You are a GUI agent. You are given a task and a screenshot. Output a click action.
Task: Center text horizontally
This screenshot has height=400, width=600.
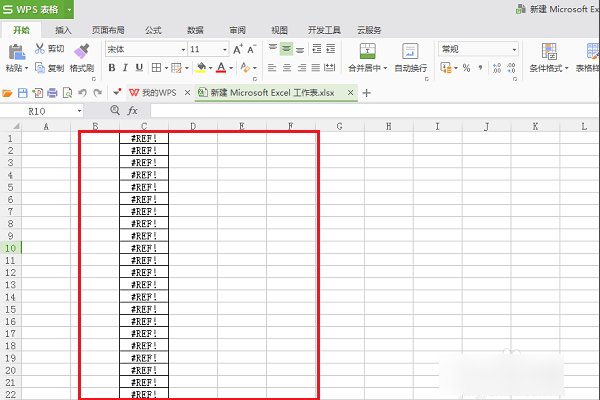pos(287,68)
